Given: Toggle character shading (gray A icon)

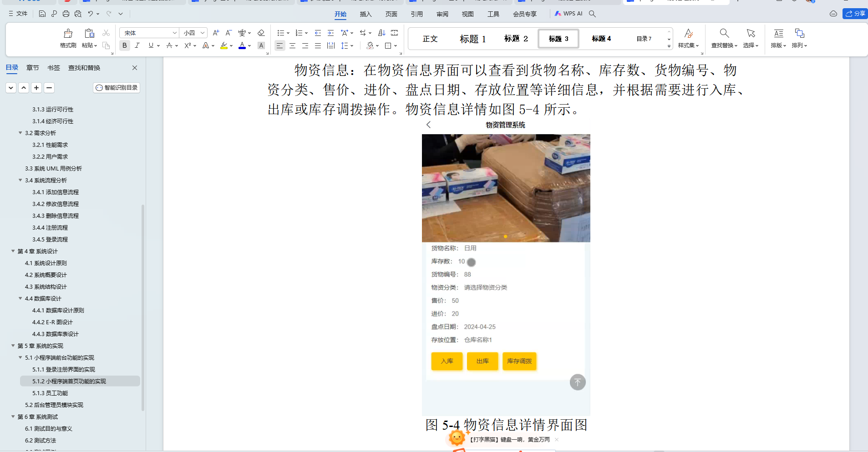Looking at the screenshot, I should [261, 45].
